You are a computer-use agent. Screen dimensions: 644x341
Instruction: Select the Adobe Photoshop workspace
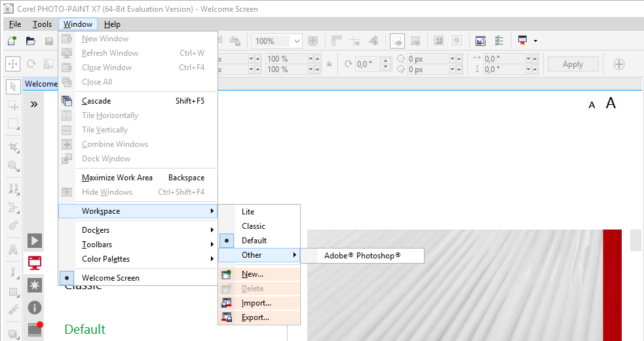click(362, 256)
